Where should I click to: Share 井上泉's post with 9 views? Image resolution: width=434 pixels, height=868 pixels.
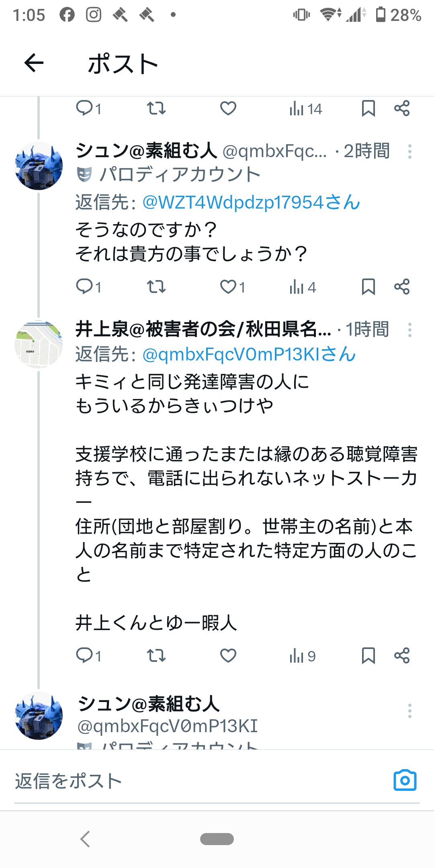(402, 656)
